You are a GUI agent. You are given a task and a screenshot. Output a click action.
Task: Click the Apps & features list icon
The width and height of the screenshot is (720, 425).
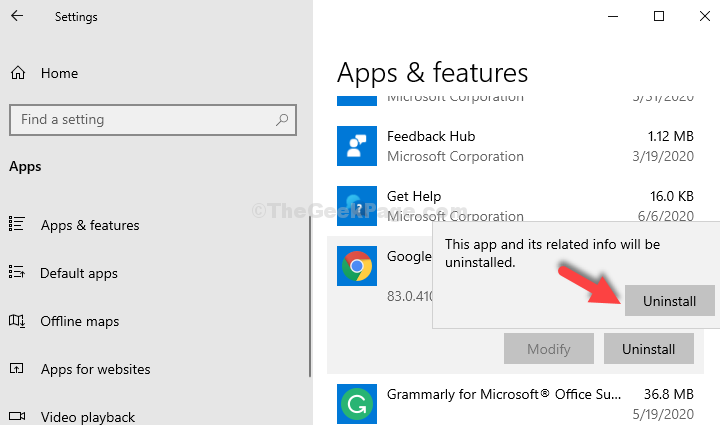point(17,224)
